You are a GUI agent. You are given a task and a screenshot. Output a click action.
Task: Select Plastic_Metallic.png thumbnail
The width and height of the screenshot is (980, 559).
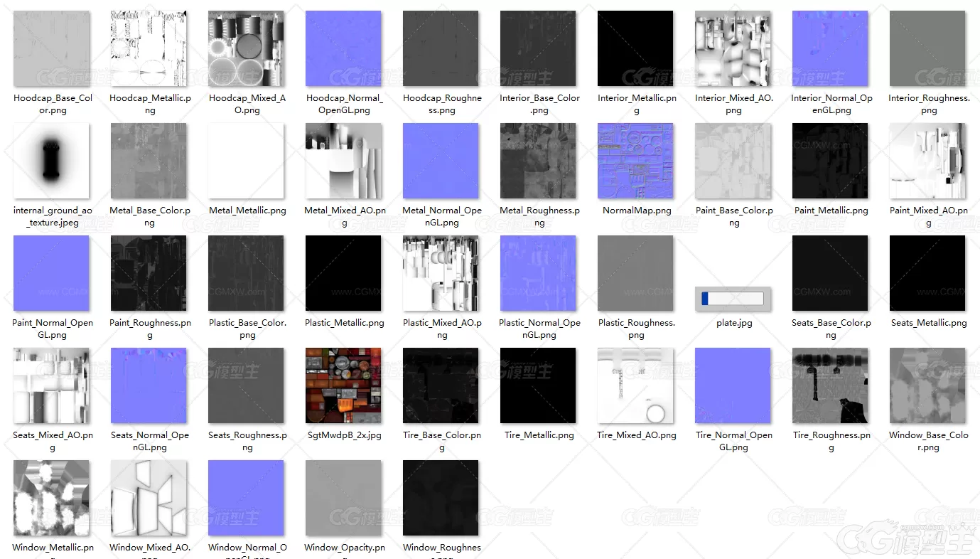pyautogui.click(x=343, y=273)
